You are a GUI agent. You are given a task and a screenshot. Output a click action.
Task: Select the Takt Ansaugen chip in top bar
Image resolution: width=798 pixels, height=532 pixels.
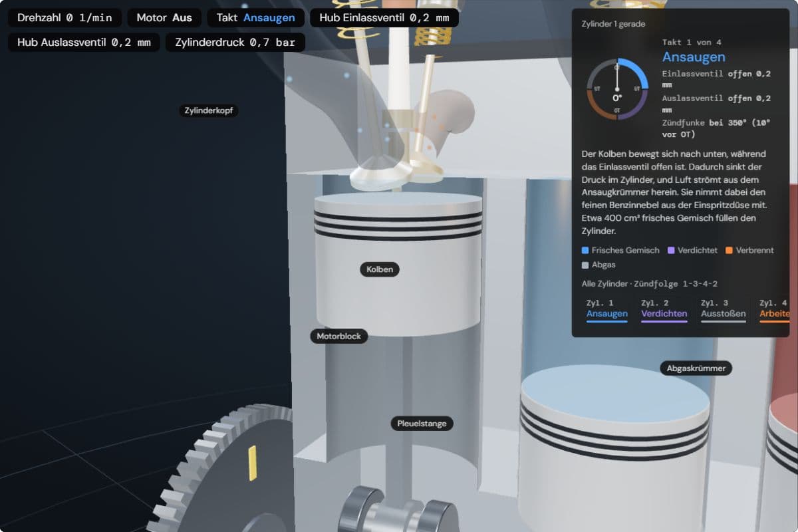(x=256, y=18)
